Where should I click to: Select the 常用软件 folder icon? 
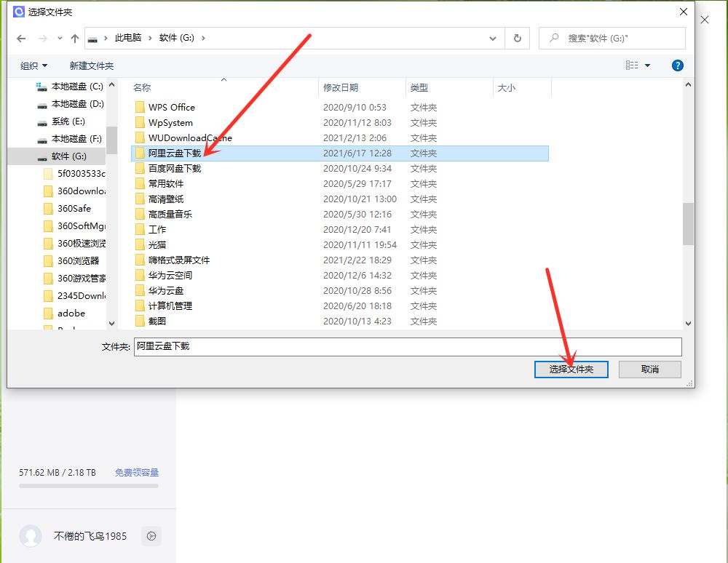click(140, 184)
